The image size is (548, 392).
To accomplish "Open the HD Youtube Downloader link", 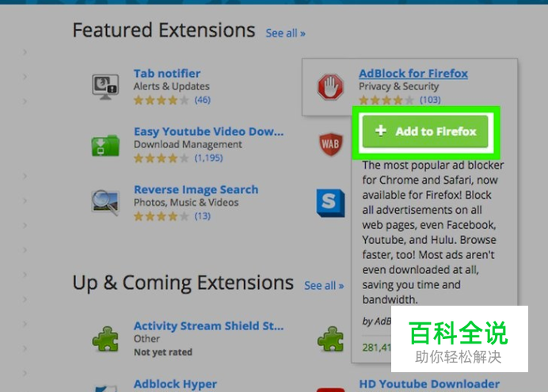I will coord(429,384).
